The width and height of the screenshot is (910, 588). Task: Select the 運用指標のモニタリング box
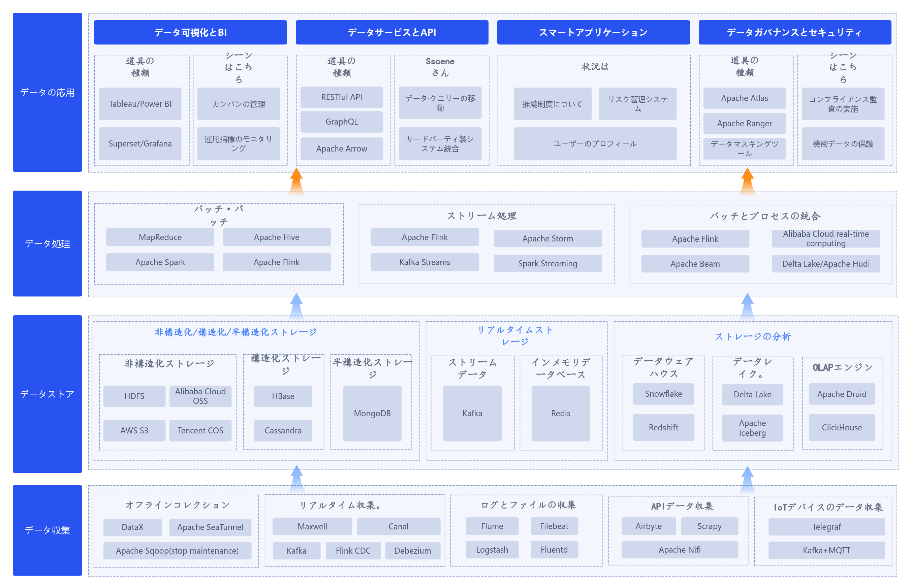click(x=239, y=143)
